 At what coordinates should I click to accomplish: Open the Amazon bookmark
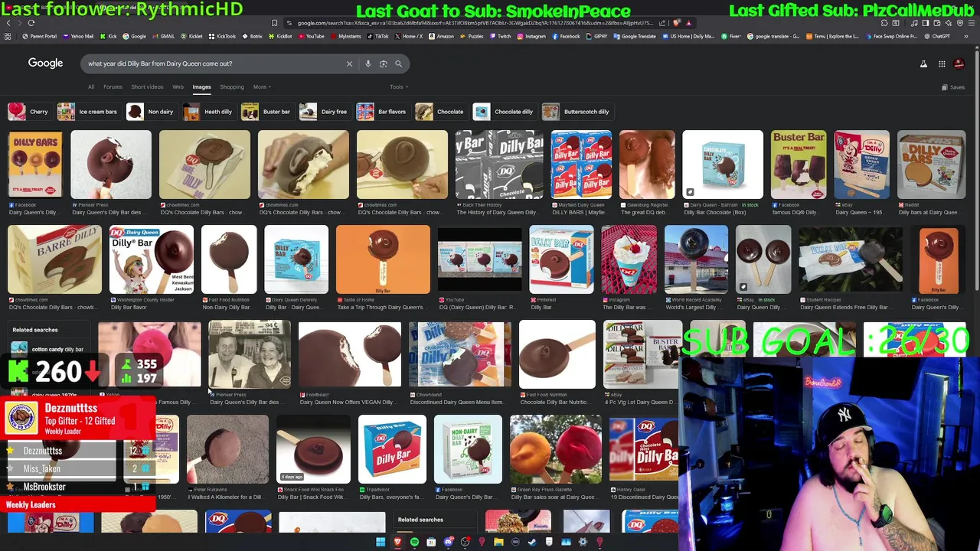coord(440,36)
